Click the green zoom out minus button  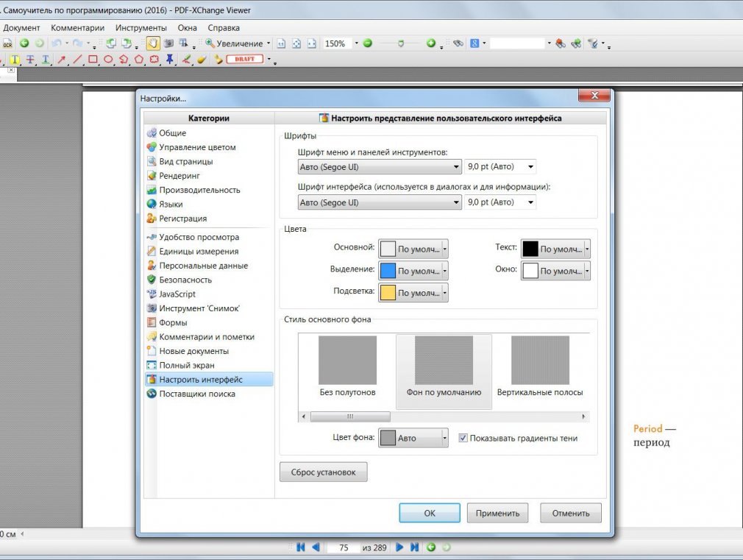coord(368,43)
